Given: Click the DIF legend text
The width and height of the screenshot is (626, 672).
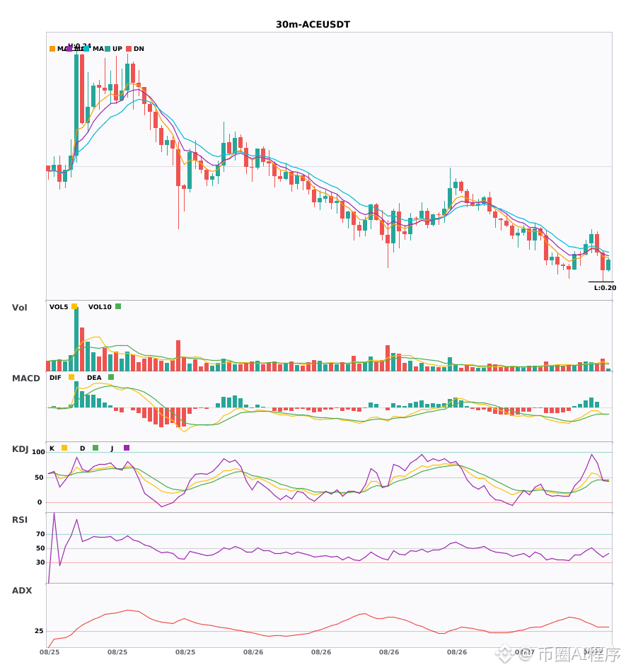Looking at the screenshot, I should click(55, 378).
